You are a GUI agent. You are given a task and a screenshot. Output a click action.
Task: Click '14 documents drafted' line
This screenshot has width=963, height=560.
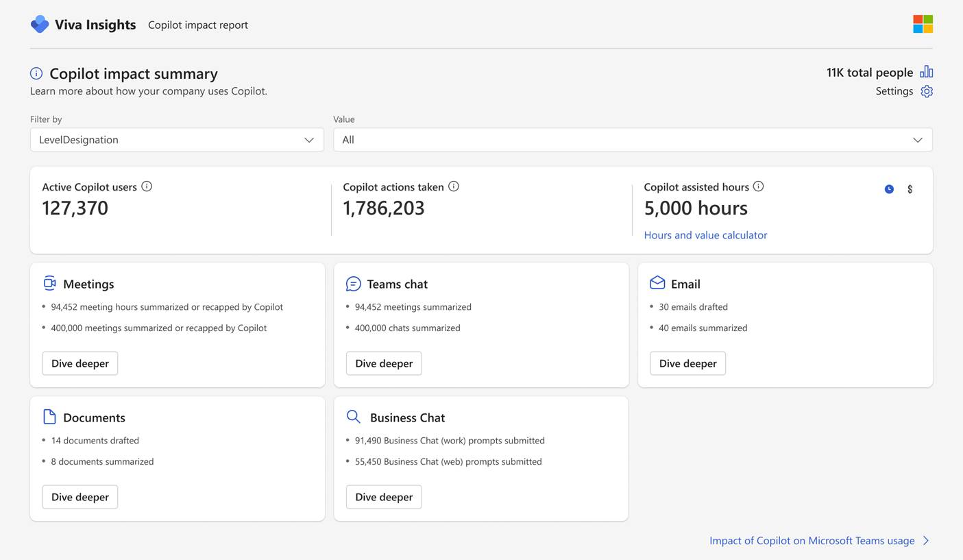(x=95, y=441)
